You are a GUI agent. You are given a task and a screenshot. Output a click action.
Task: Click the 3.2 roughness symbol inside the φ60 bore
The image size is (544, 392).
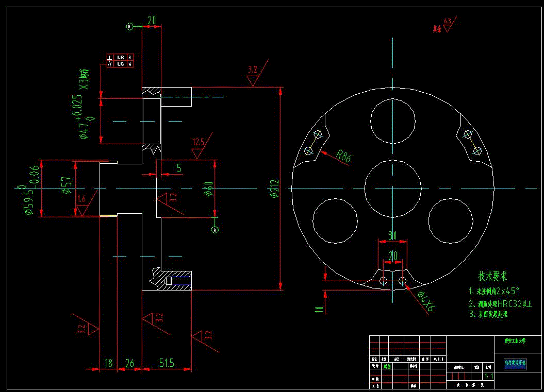coord(170,203)
